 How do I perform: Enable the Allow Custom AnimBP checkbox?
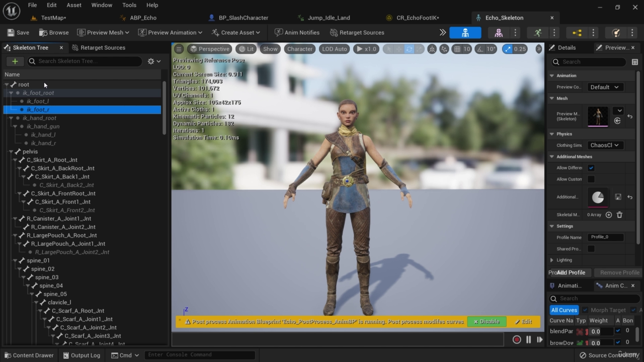pyautogui.click(x=591, y=179)
